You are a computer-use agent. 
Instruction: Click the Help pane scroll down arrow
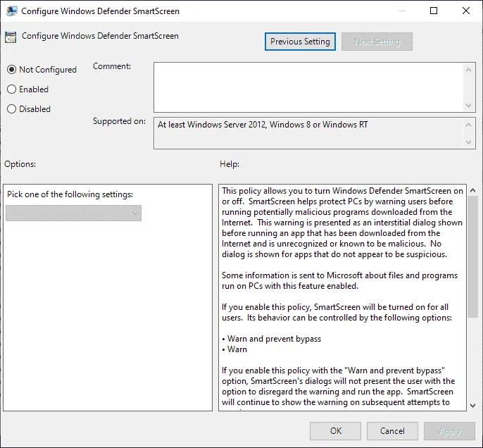point(473,406)
